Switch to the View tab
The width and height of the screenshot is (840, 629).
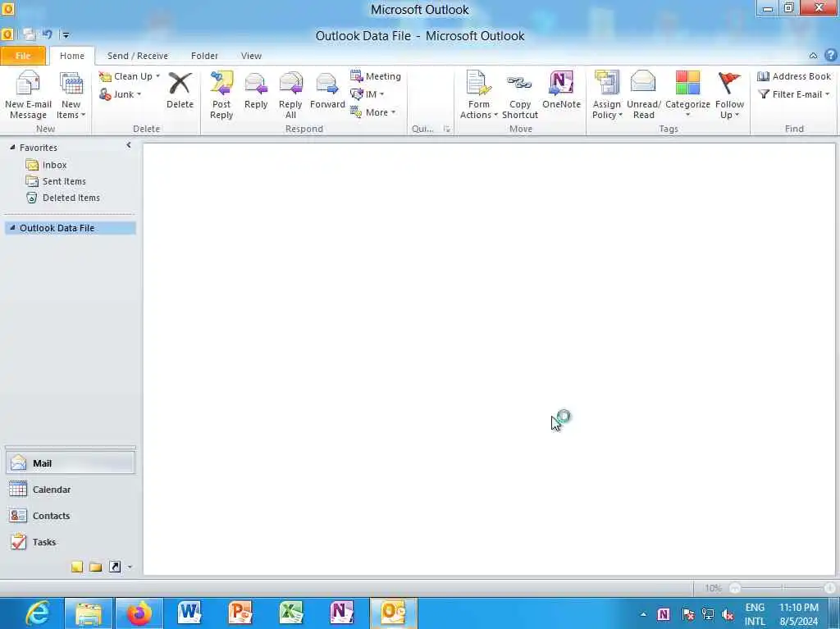click(251, 56)
